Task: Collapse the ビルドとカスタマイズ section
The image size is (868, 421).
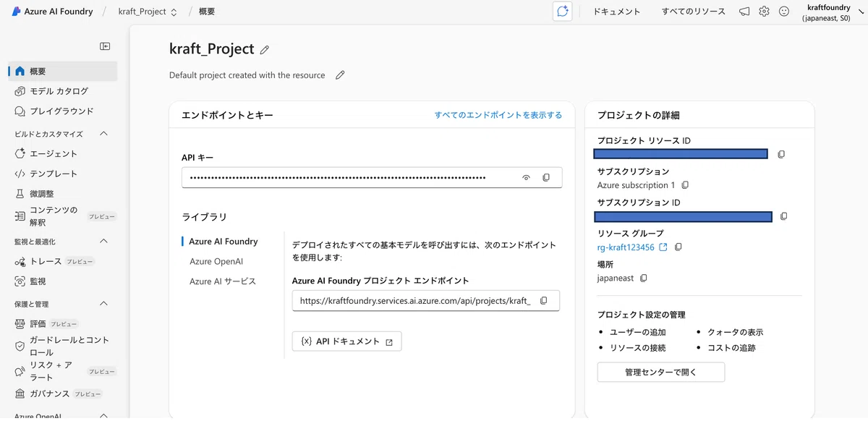Action: click(103, 134)
